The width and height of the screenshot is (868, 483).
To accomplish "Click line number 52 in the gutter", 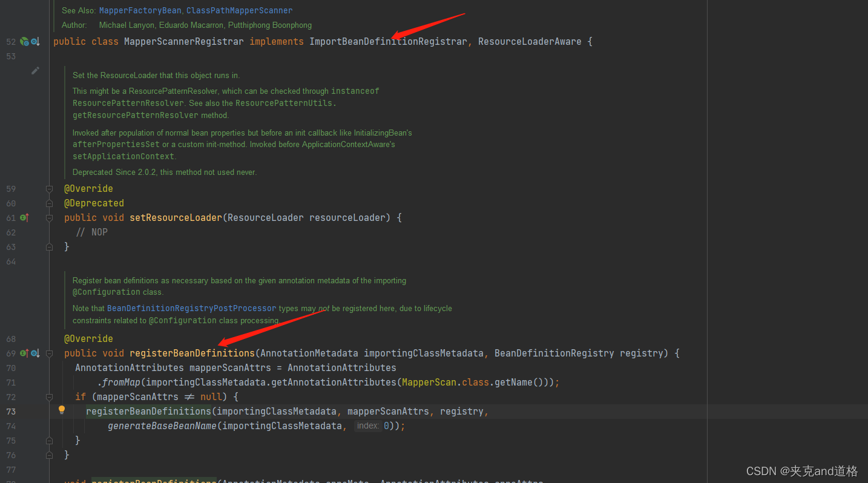I will click(11, 42).
